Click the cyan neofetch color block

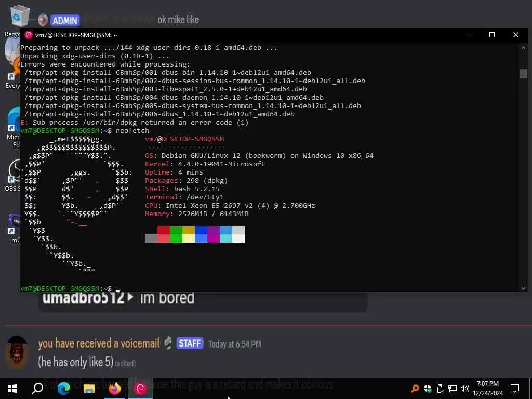(x=226, y=234)
